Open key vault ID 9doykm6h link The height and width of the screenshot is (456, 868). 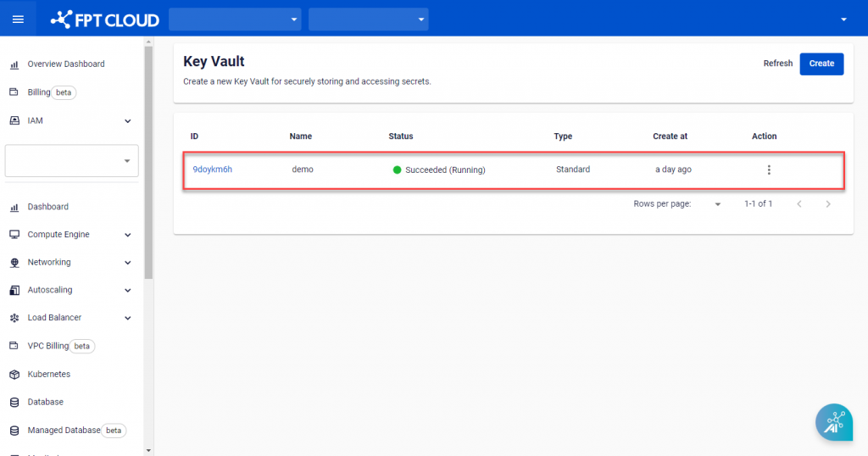tap(212, 170)
